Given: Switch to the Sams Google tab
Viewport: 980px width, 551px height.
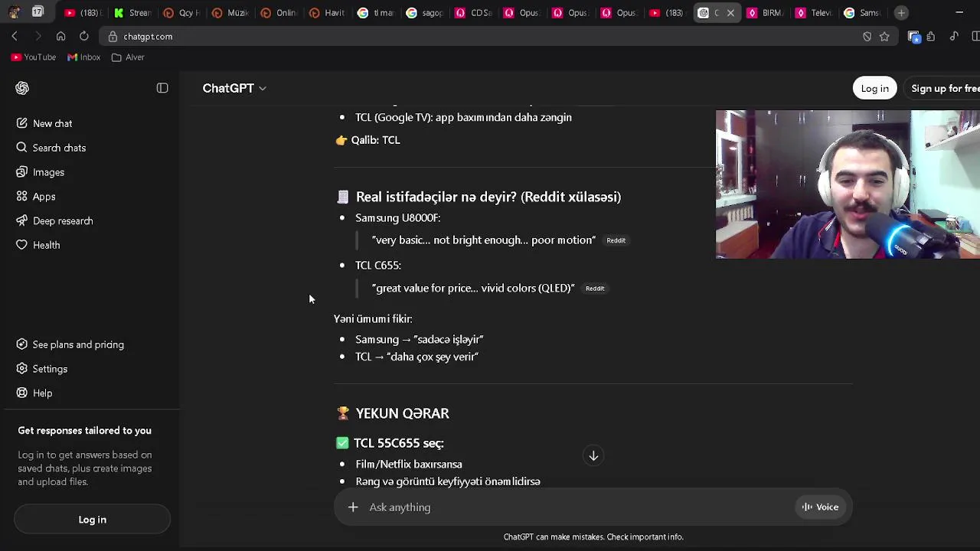Looking at the screenshot, I should 864,13.
